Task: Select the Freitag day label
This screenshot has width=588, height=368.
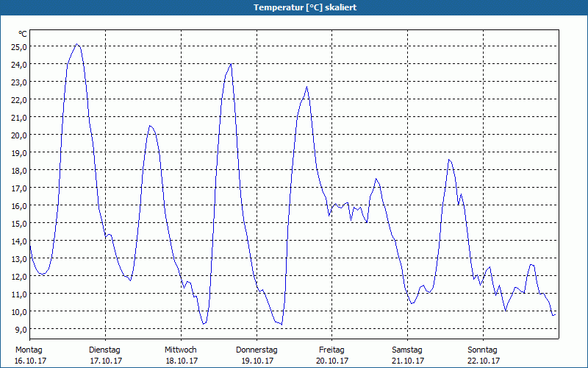Action: tap(331, 350)
